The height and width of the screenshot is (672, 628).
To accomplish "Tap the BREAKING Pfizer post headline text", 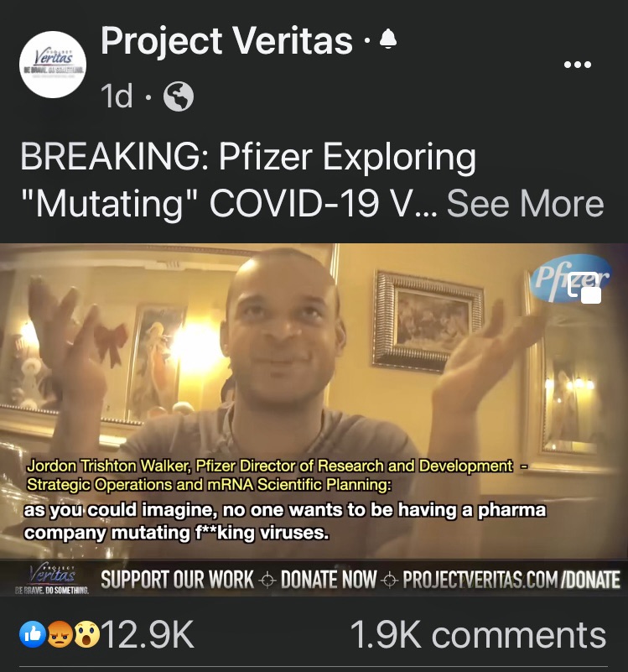I will [x=248, y=180].
